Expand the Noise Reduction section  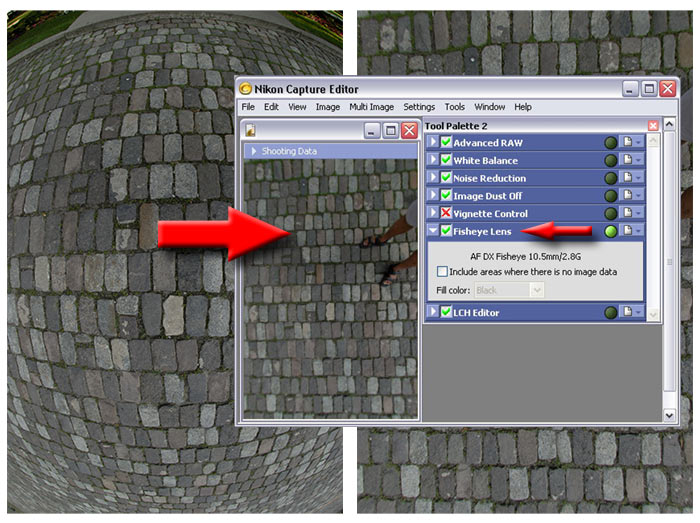coord(433,177)
